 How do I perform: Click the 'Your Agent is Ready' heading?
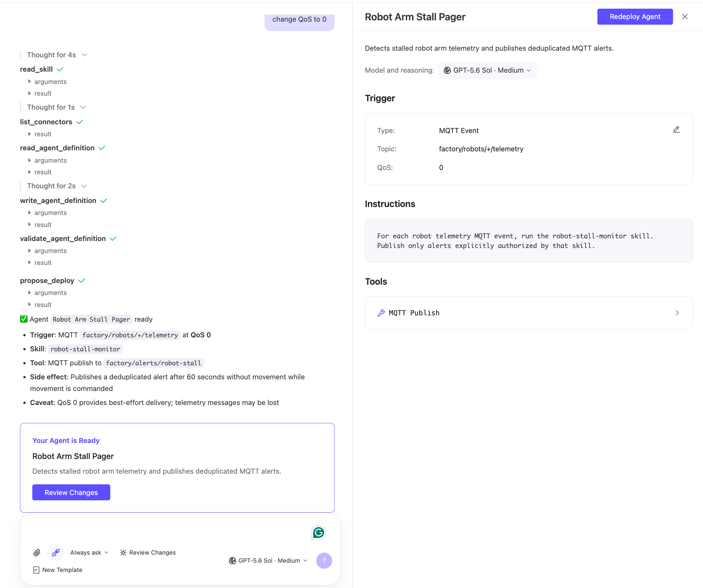(66, 441)
